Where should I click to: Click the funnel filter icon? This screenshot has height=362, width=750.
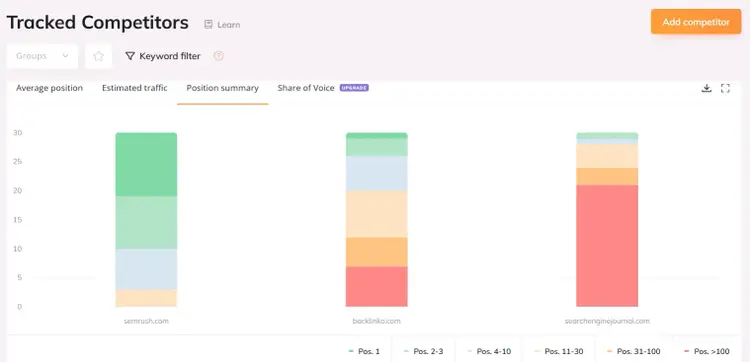130,56
